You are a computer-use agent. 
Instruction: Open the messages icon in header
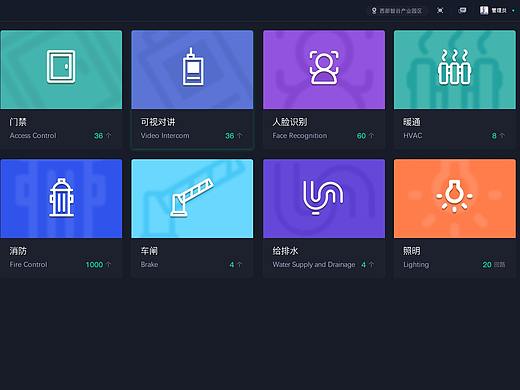click(462, 11)
